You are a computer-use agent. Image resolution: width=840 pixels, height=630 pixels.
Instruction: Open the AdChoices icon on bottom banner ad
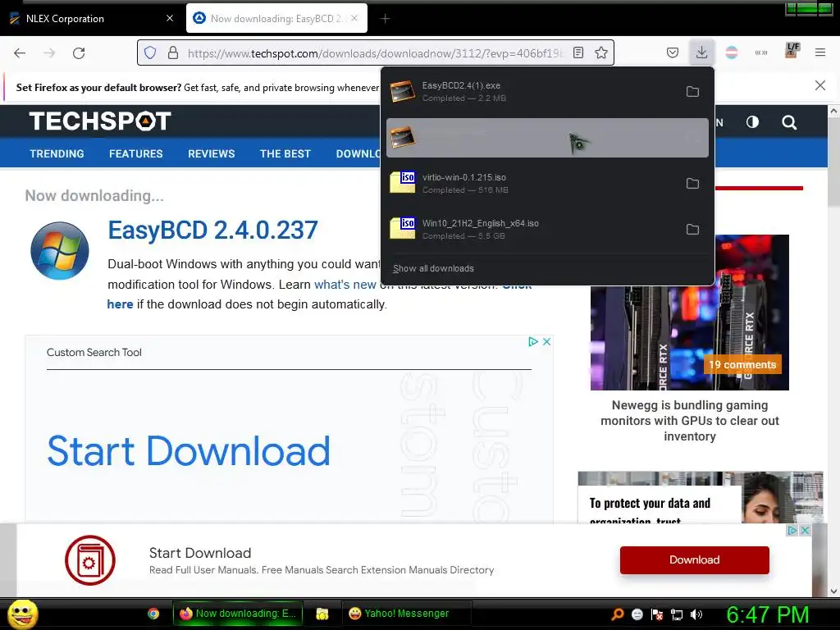coord(792,531)
